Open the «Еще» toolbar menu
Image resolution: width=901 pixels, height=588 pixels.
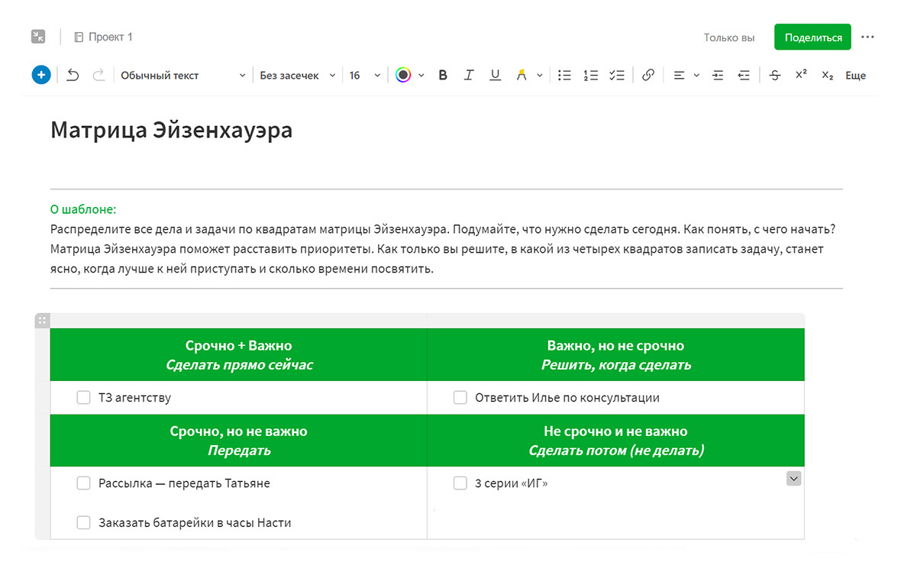[855, 76]
